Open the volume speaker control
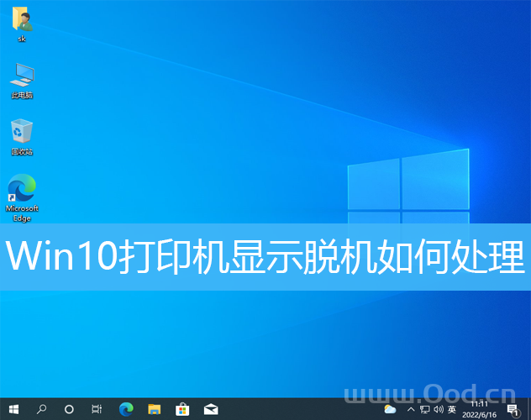Viewport: 531px width, 420px height. (x=439, y=409)
